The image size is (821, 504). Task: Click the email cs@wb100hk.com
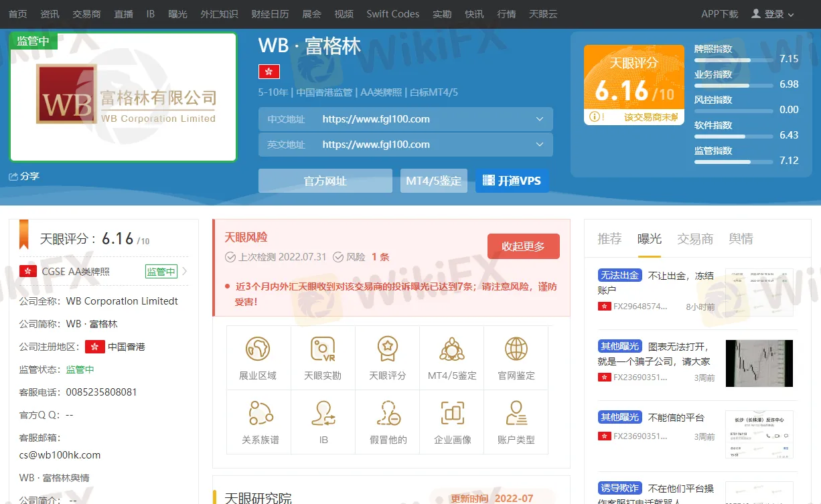pyautogui.click(x=60, y=455)
